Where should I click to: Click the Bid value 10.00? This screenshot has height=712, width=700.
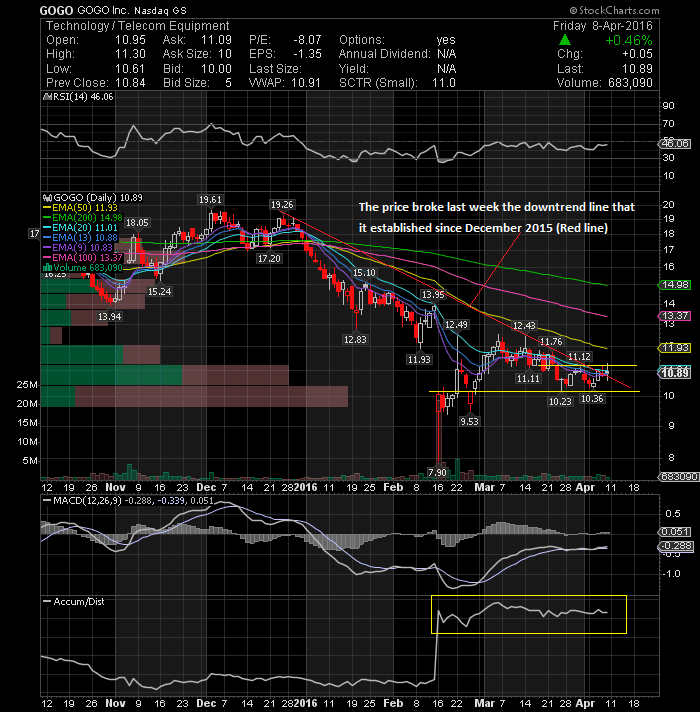click(x=216, y=69)
